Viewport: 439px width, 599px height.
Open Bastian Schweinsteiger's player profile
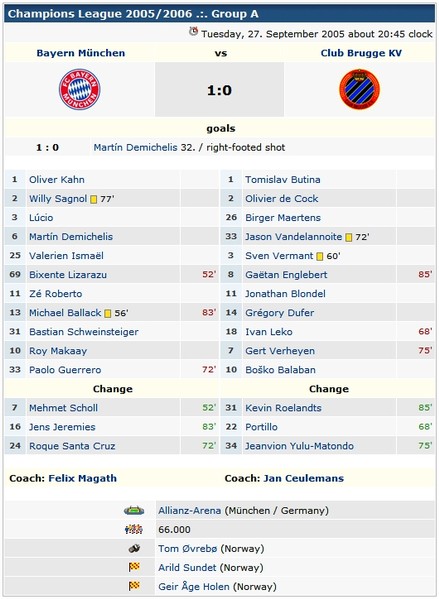point(84,332)
